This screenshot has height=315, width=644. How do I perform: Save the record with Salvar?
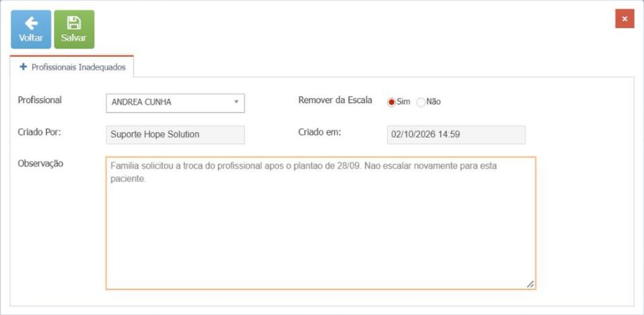click(74, 29)
